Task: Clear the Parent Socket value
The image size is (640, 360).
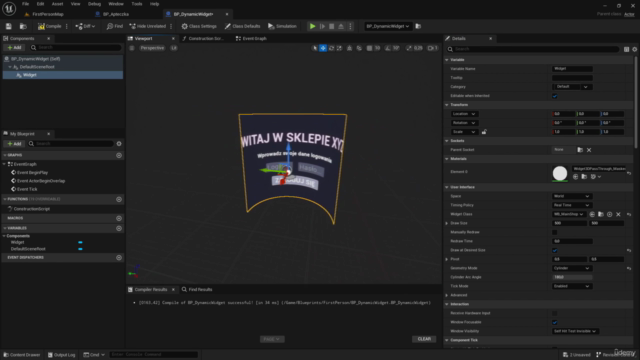Action: pyautogui.click(x=589, y=150)
